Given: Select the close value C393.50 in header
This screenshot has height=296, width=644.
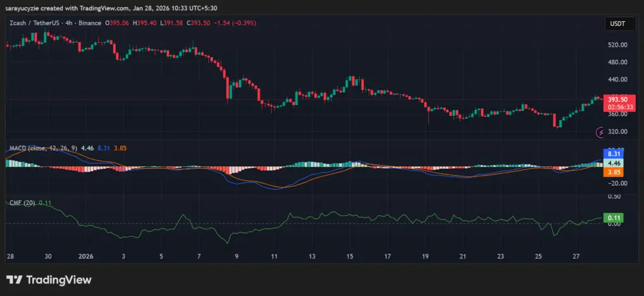Looking at the screenshot, I should [x=198, y=23].
